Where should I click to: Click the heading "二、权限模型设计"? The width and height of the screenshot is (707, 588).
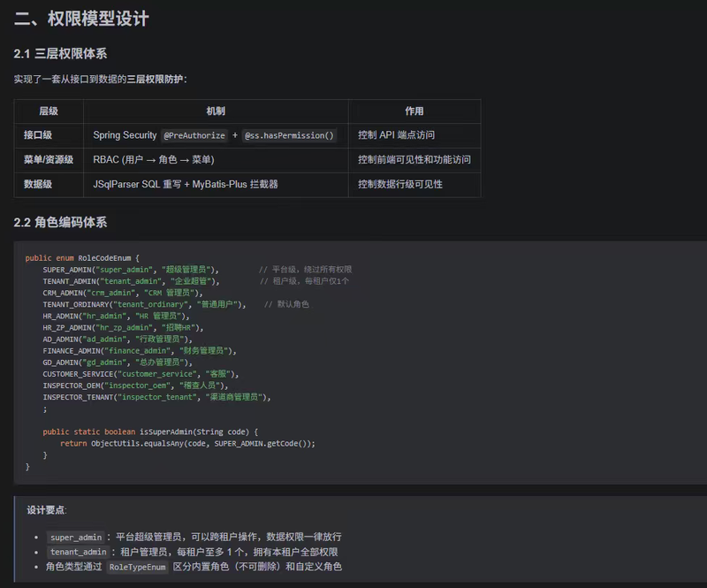[x=81, y=19]
